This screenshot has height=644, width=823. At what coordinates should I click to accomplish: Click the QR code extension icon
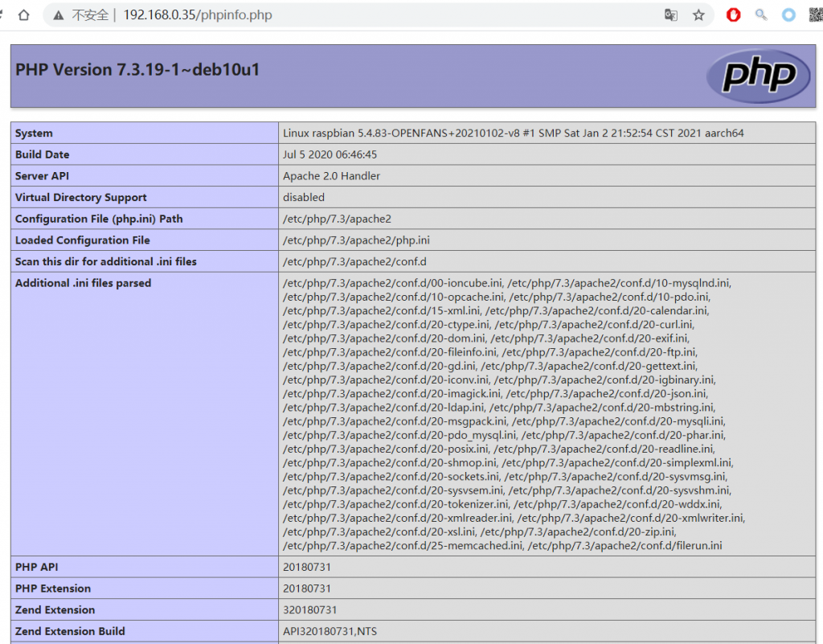(x=817, y=14)
